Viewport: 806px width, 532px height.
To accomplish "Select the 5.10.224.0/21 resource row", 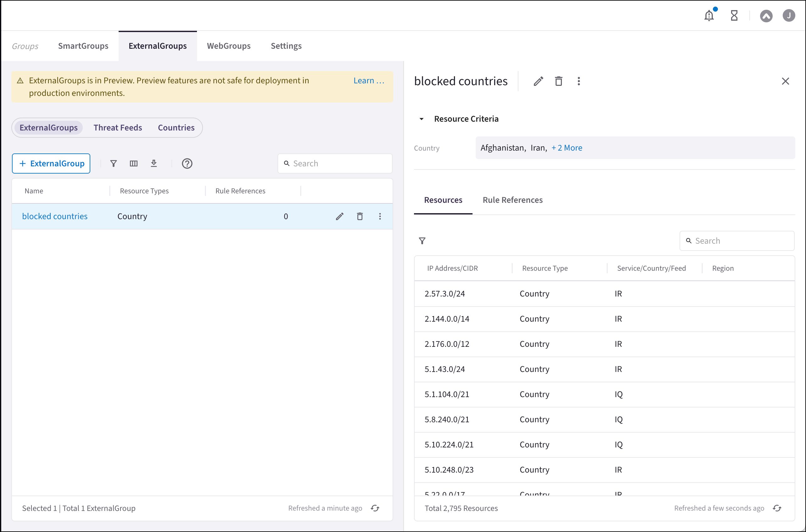I will [604, 445].
